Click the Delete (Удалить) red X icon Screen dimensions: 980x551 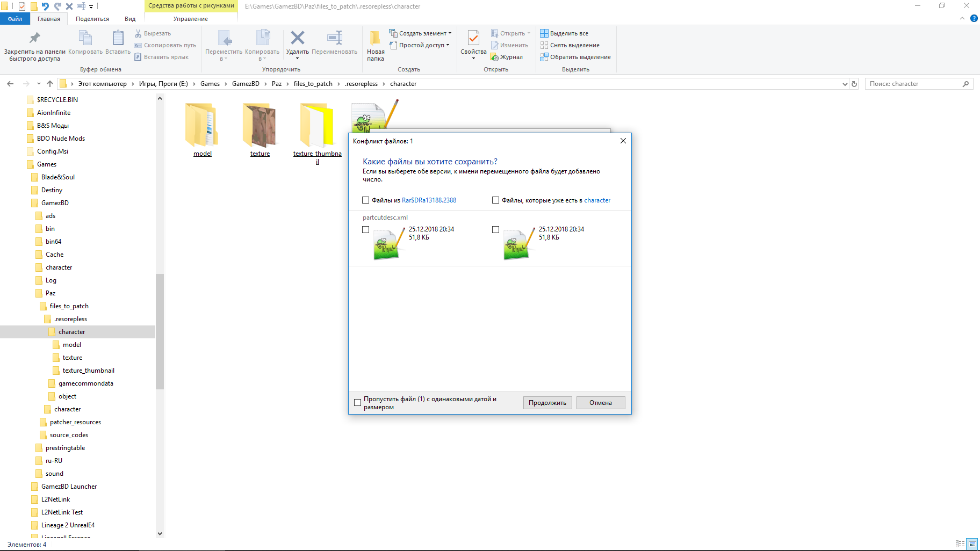297,38
